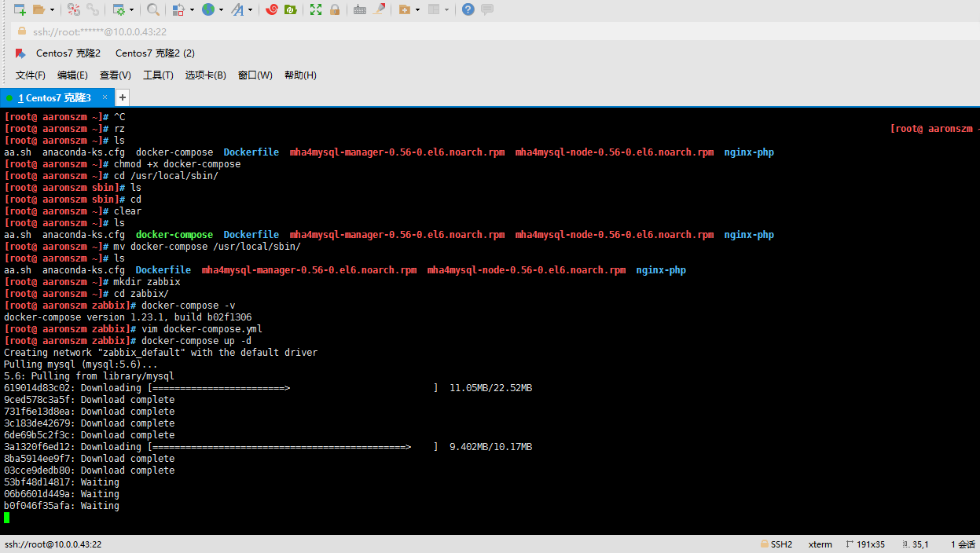Viewport: 980px width, 553px height.
Task: Open the keyboard mapping icon
Action: (360, 9)
